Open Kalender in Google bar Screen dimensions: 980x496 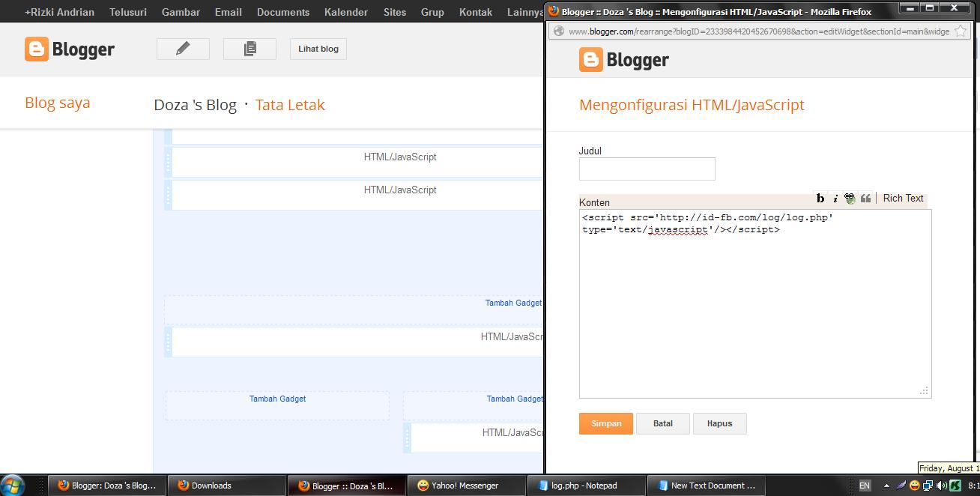[x=346, y=12]
